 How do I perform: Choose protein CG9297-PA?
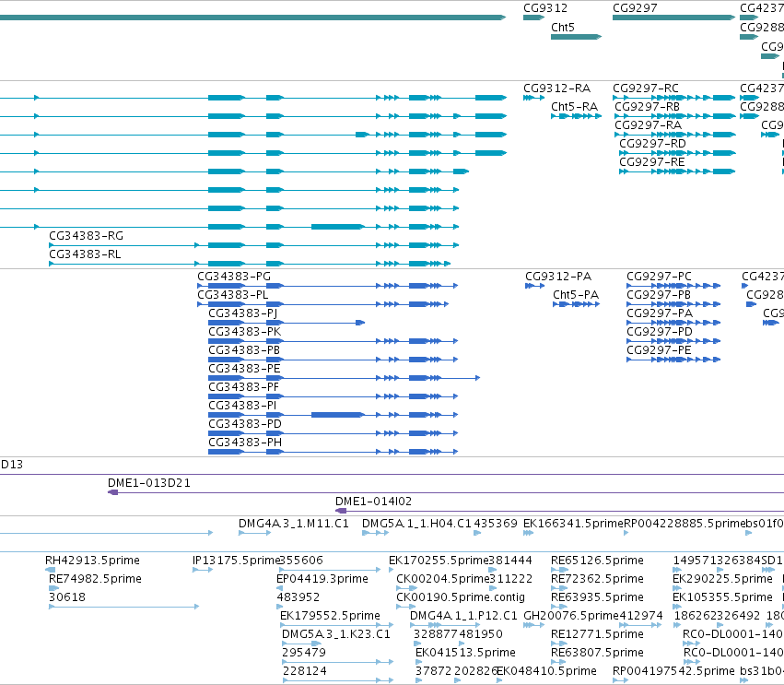(x=660, y=313)
